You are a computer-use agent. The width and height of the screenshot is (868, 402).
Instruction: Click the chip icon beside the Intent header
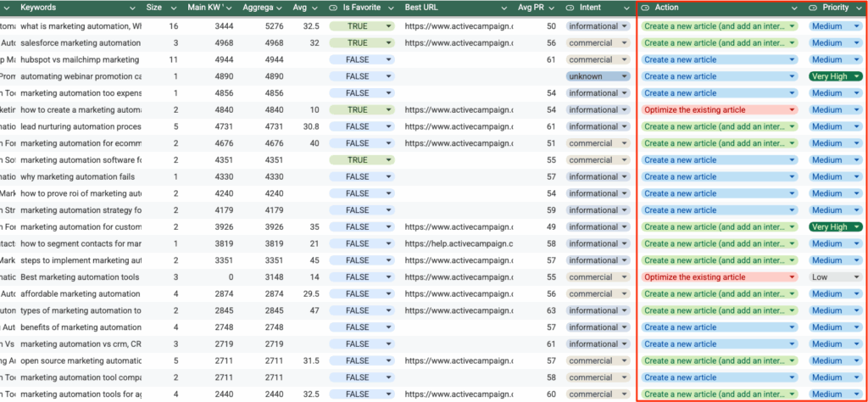pos(570,7)
